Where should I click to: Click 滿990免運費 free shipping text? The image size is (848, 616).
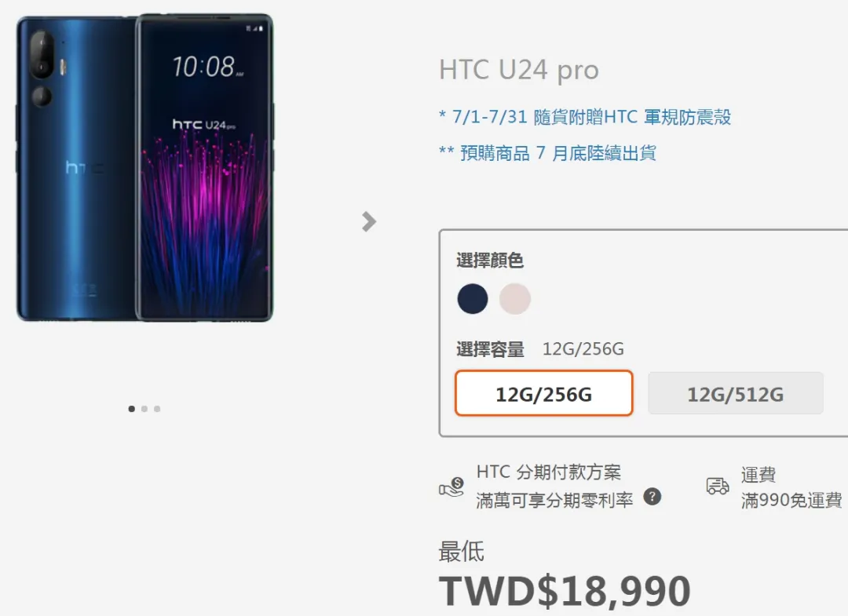coord(791,501)
